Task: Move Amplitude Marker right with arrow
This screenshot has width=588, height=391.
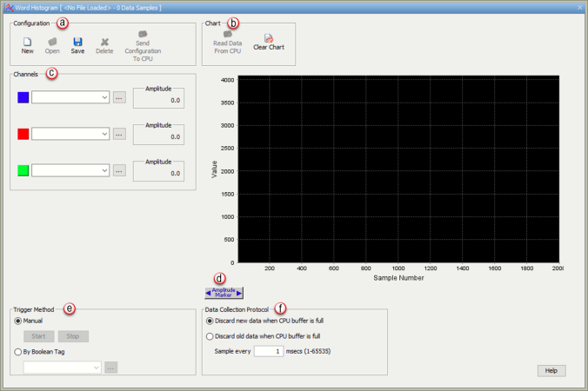Action: [x=239, y=293]
